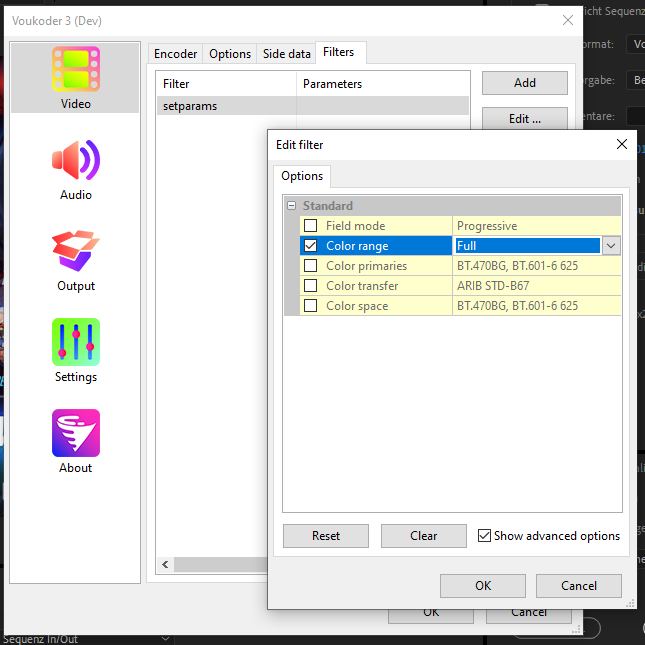
Task: Close the Edit filter dialog
Action: point(620,145)
